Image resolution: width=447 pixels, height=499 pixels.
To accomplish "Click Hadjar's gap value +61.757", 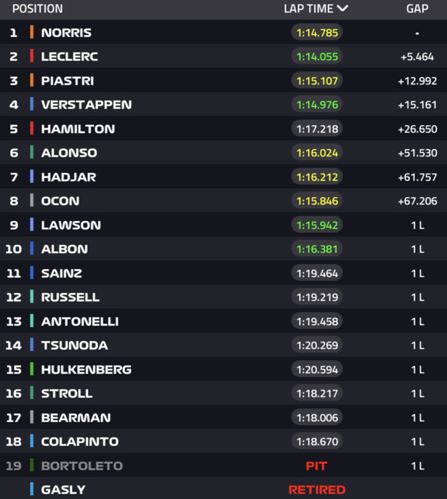I will tap(417, 177).
